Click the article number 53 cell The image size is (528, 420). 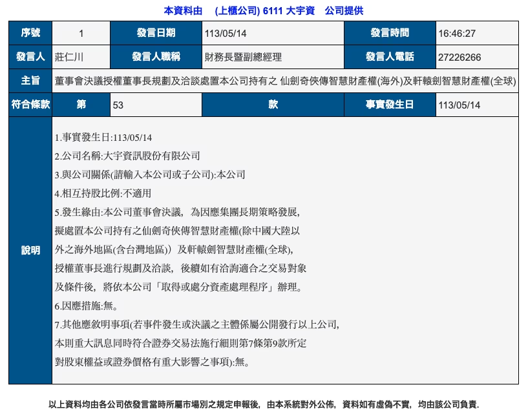pos(155,104)
